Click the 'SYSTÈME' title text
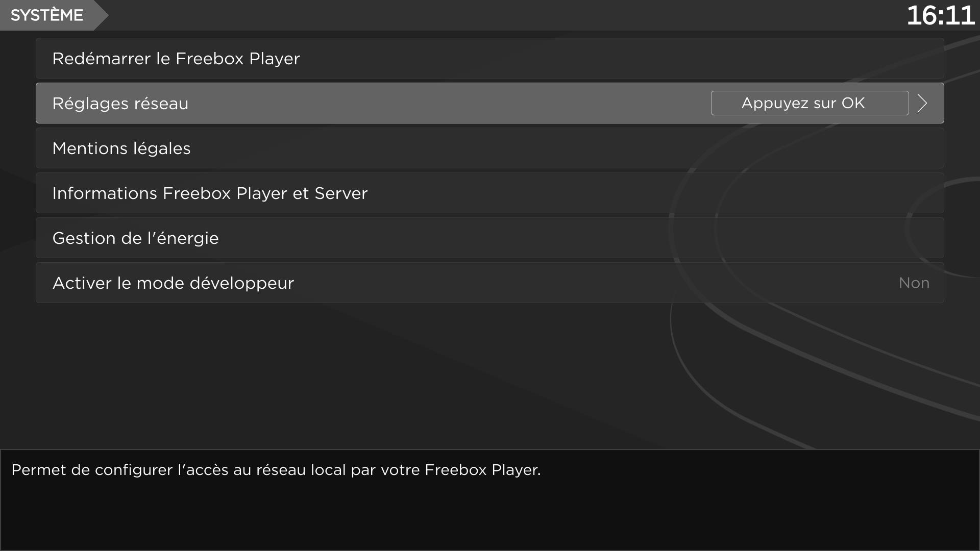The height and width of the screenshot is (551, 980). click(x=46, y=15)
